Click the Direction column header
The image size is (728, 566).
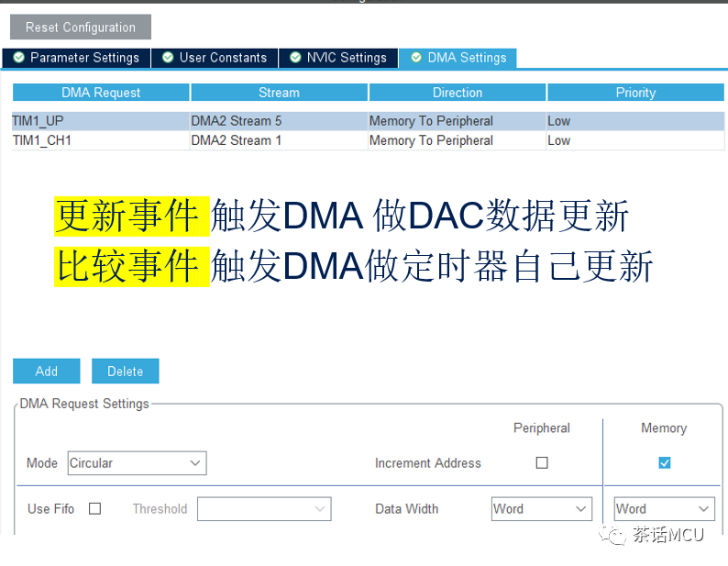[458, 93]
